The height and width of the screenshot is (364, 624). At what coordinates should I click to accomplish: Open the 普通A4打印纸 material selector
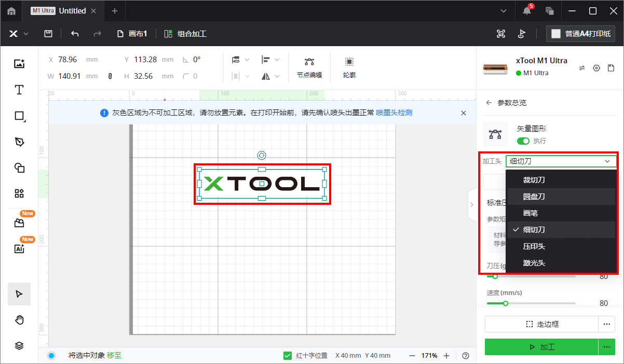coord(580,34)
